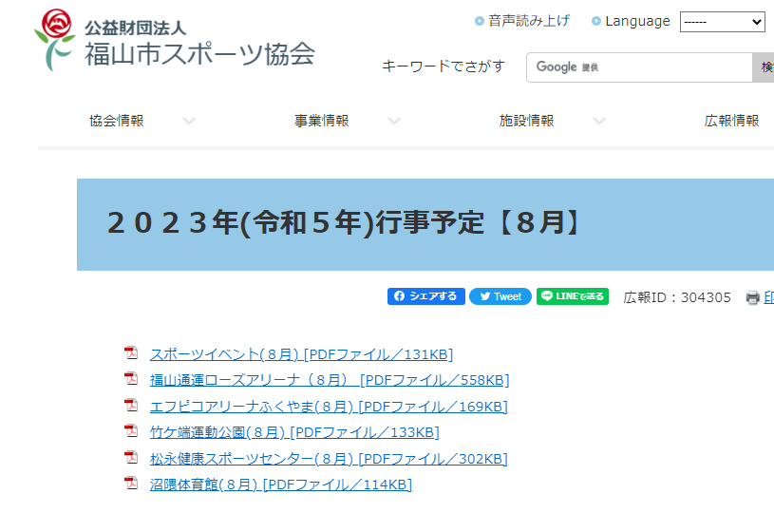The height and width of the screenshot is (532, 774).
Task: Click PDF icon beside エフピコアリーナふくやま
Action: coord(131,406)
